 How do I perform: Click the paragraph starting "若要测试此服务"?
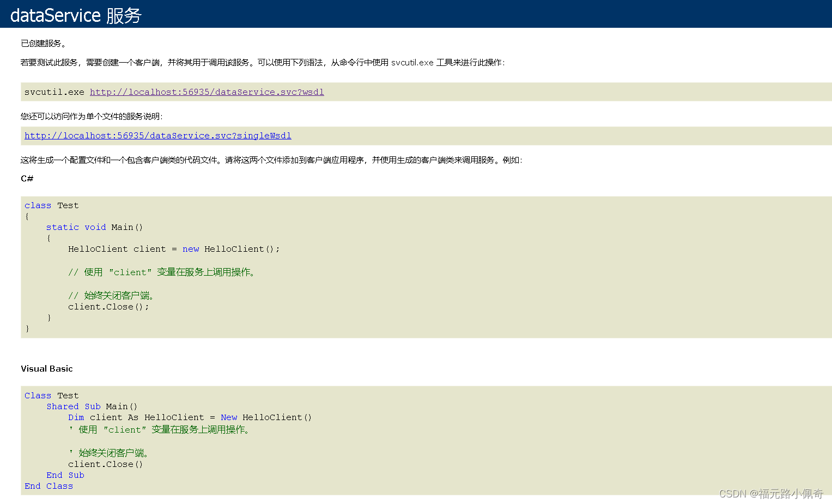pos(262,63)
